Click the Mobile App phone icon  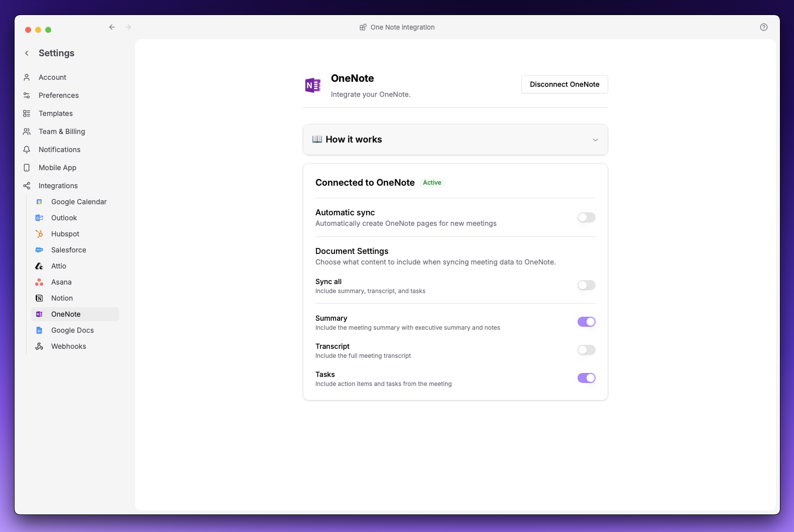point(27,168)
